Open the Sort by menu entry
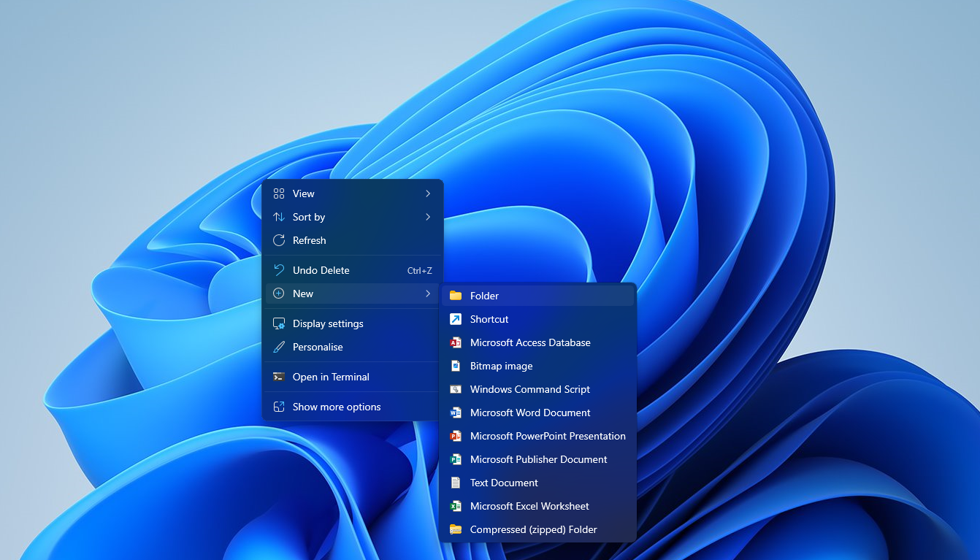The width and height of the screenshot is (980, 560). click(353, 217)
